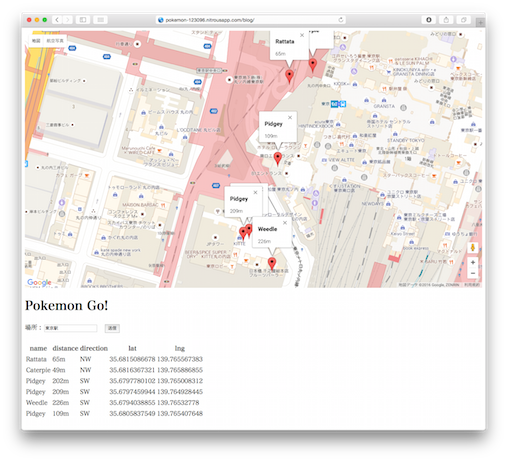Click the Street View pegman icon
Viewport: 507px width, 461px height.
click(x=473, y=247)
